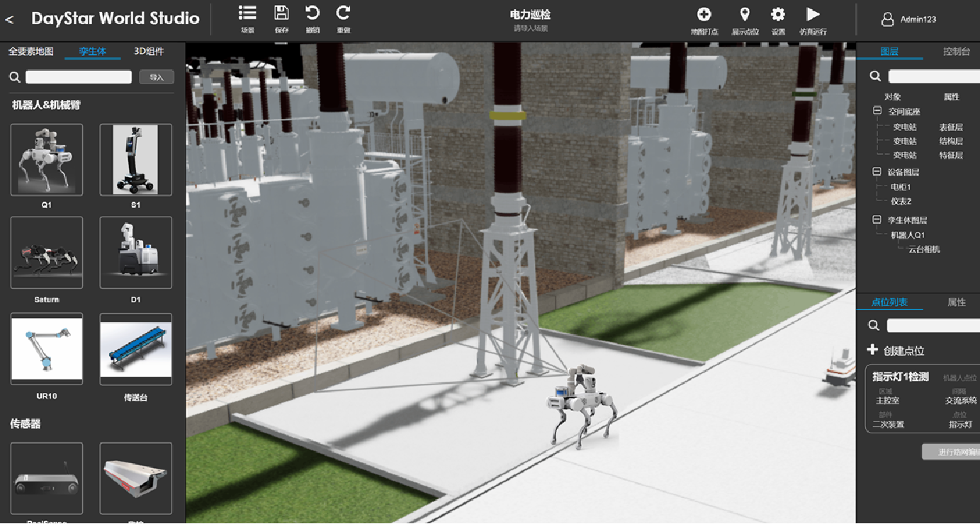Undo with the 撤销 icon
This screenshot has width=980, height=524.
[x=312, y=13]
